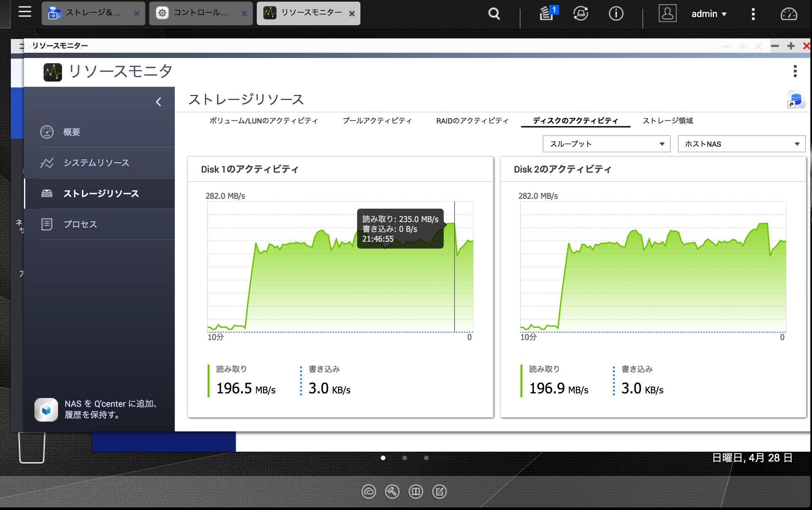Open the top bar three-dot more menu
The width and height of the screenshot is (812, 510).
(x=753, y=14)
